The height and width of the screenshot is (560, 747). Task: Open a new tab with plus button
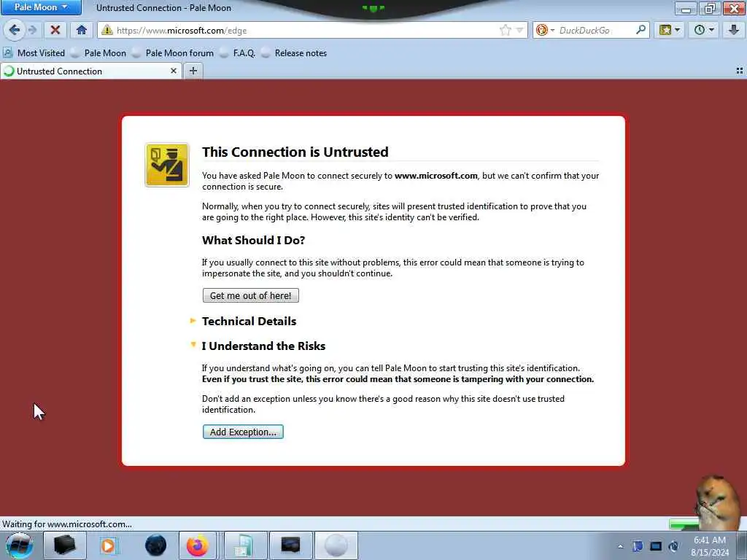click(x=193, y=71)
